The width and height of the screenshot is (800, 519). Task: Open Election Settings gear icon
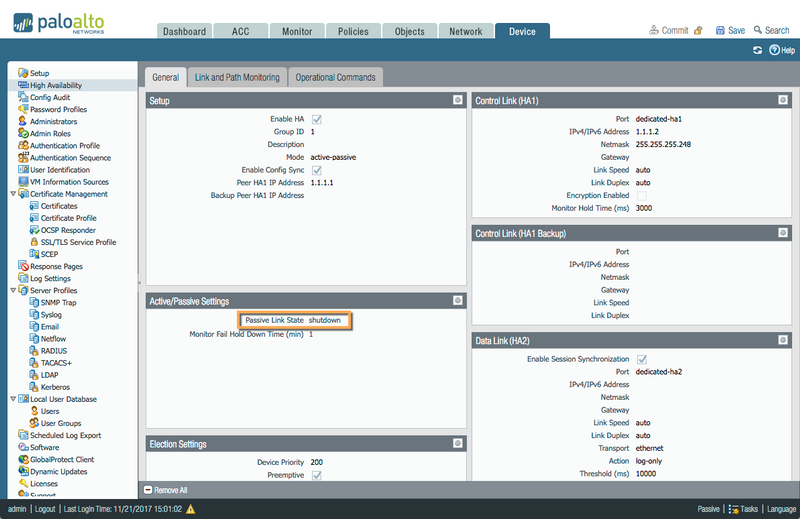click(x=458, y=443)
